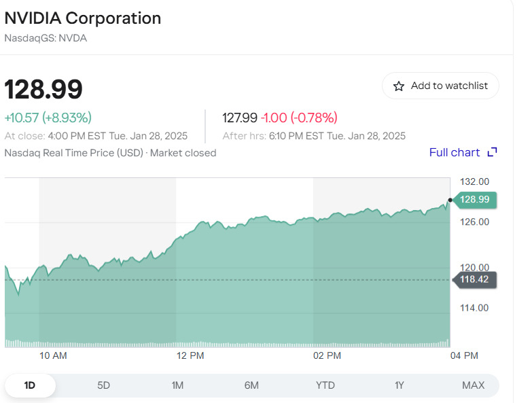
Task: Click the 'Add to watchlist' button label
Action: click(x=449, y=86)
